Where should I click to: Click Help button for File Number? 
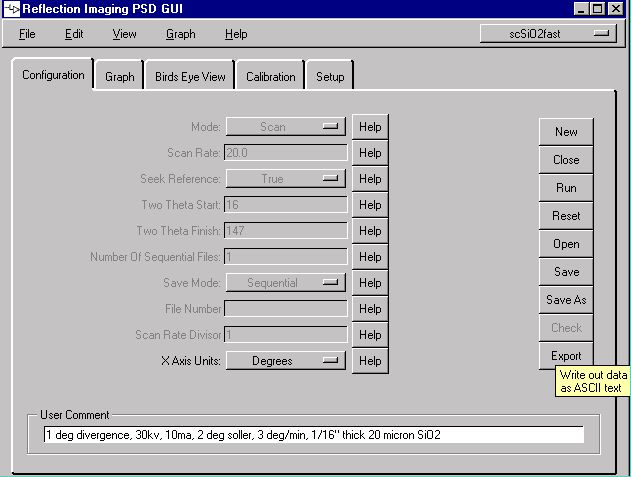pos(370,309)
